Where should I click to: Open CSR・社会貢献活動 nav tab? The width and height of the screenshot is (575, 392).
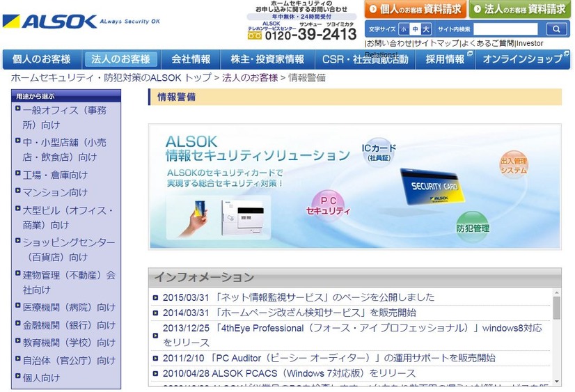365,59
